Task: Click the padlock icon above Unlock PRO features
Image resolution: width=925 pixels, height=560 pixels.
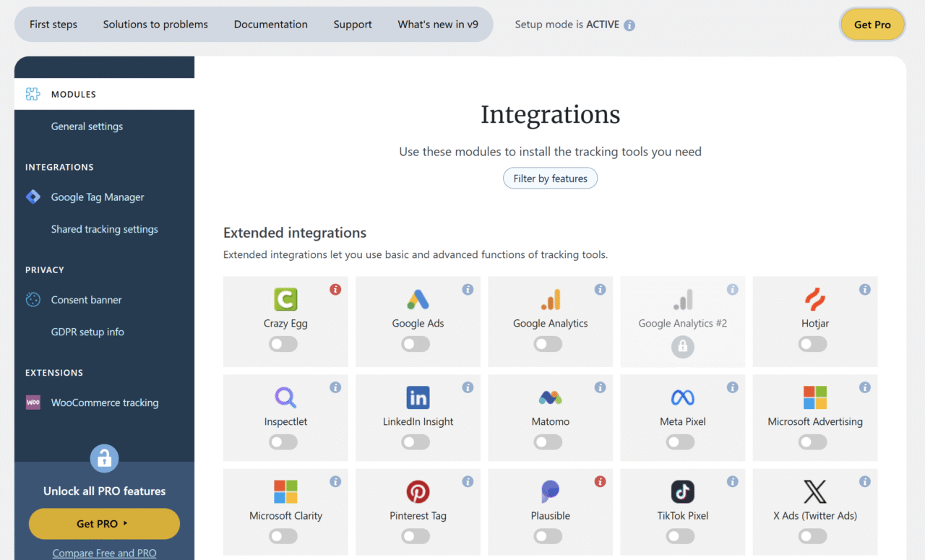Action: (x=104, y=458)
